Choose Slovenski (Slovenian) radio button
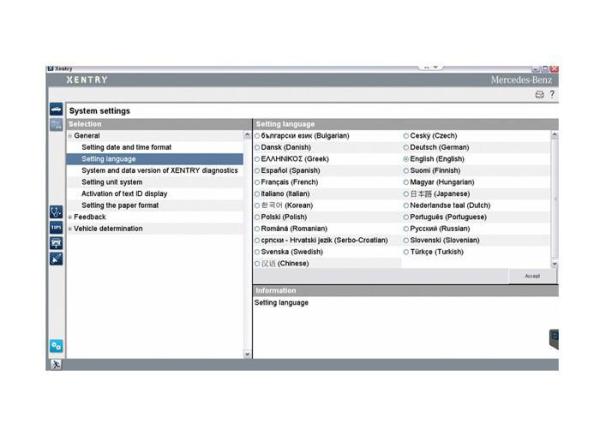The image size is (600, 428). tap(406, 240)
